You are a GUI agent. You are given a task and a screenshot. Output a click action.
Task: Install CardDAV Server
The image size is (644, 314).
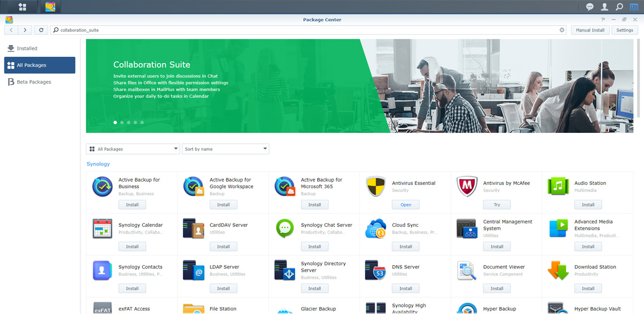tap(223, 246)
